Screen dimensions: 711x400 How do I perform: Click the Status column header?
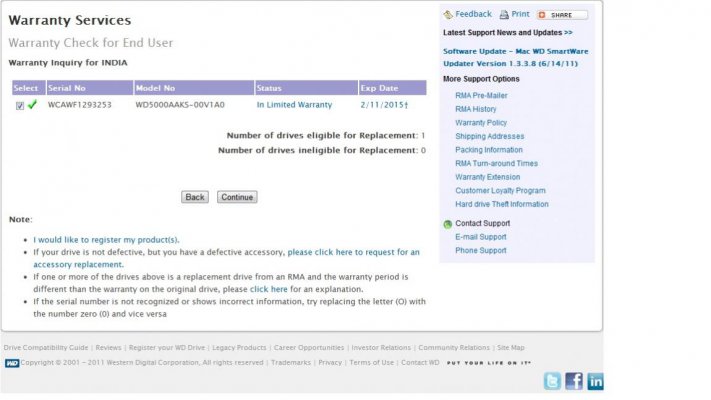click(x=307, y=88)
